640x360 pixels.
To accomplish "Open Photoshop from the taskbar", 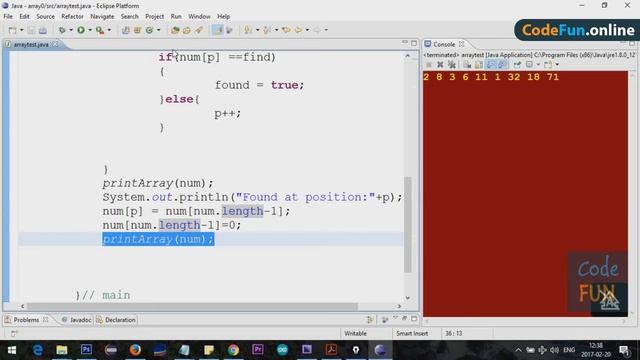I will click(x=86, y=350).
